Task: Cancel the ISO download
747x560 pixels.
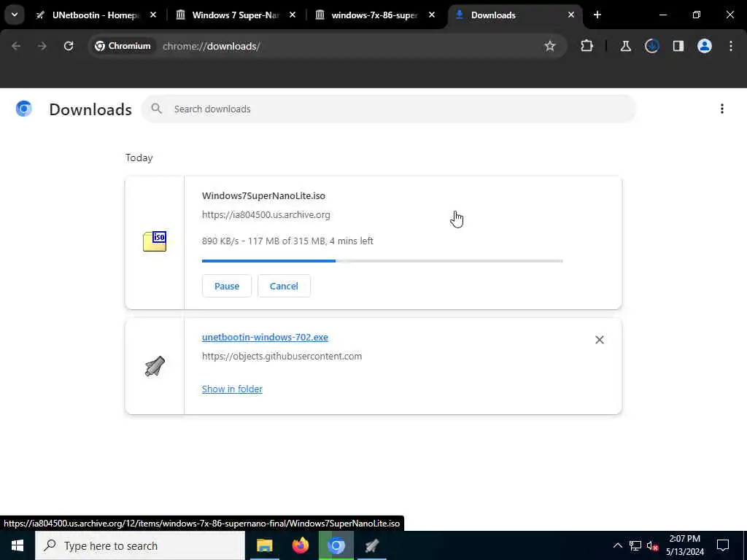Action: [284, 286]
